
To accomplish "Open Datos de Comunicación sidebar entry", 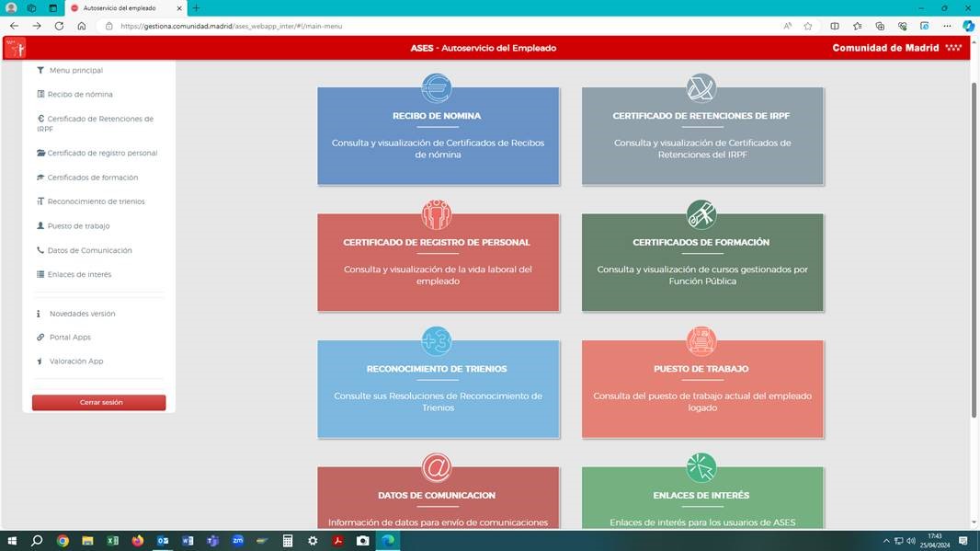I will pyautogui.click(x=89, y=250).
